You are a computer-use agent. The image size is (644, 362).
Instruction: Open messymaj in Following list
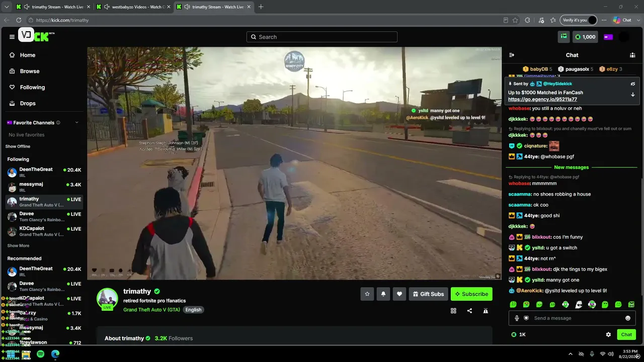tap(44, 187)
